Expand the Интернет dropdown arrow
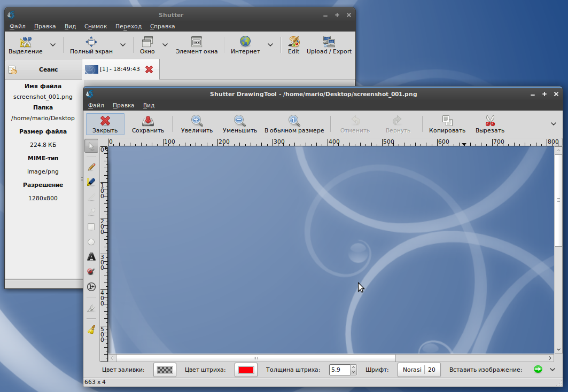The image size is (568, 392). click(x=270, y=45)
